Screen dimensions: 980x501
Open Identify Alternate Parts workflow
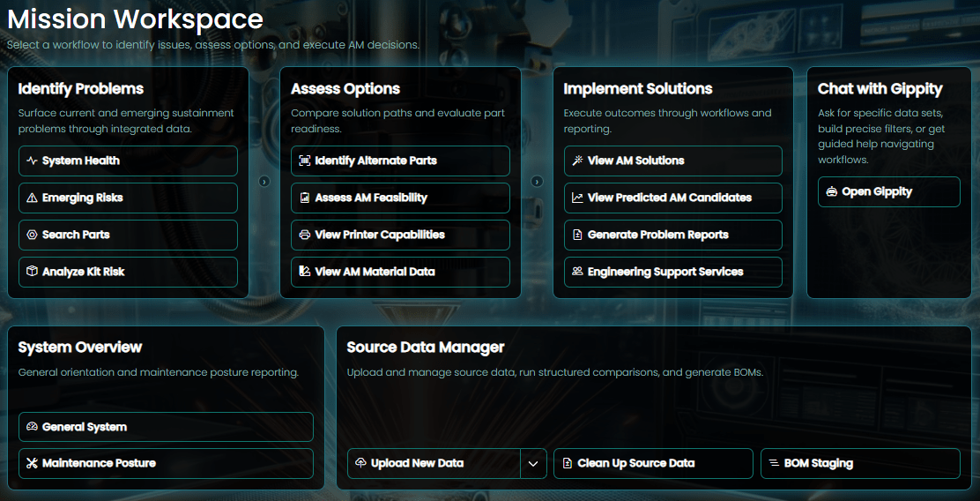pyautogui.click(x=400, y=161)
